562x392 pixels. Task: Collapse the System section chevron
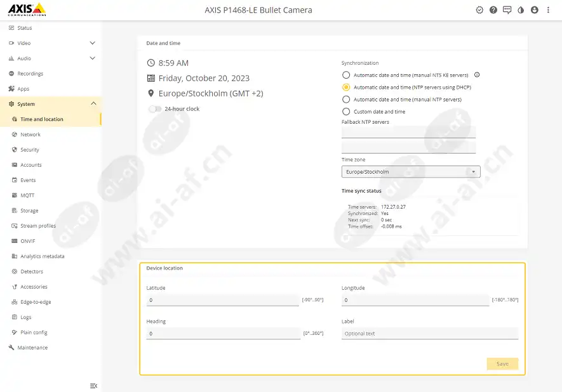point(93,103)
